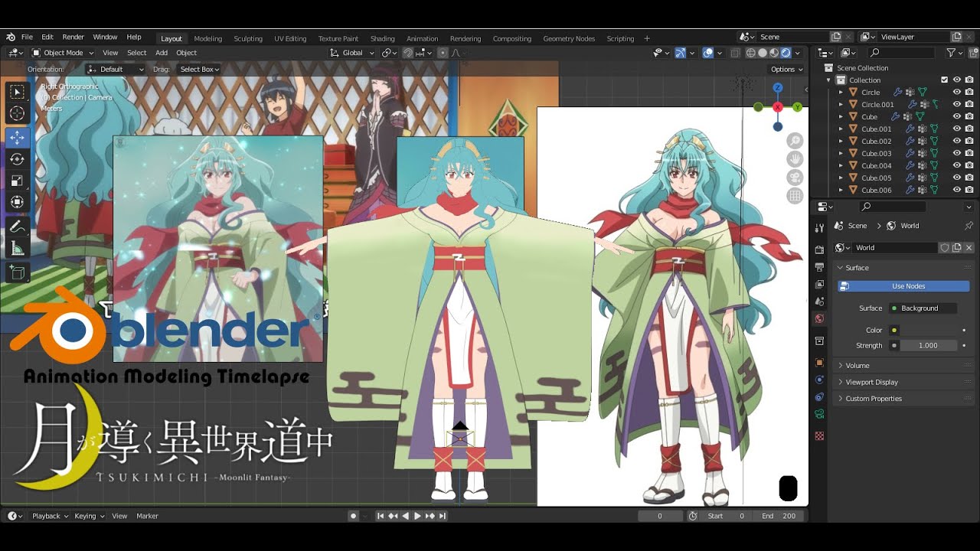Image resolution: width=980 pixels, height=551 pixels.
Task: Select the Transform tool
Action: (17, 202)
